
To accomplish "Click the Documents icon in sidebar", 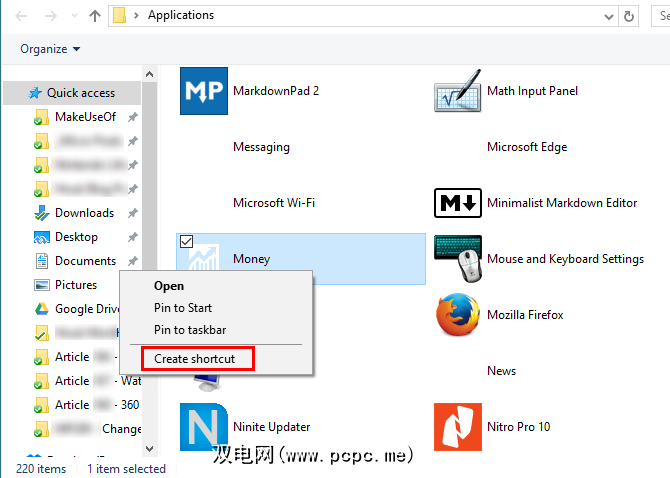I will point(41,261).
